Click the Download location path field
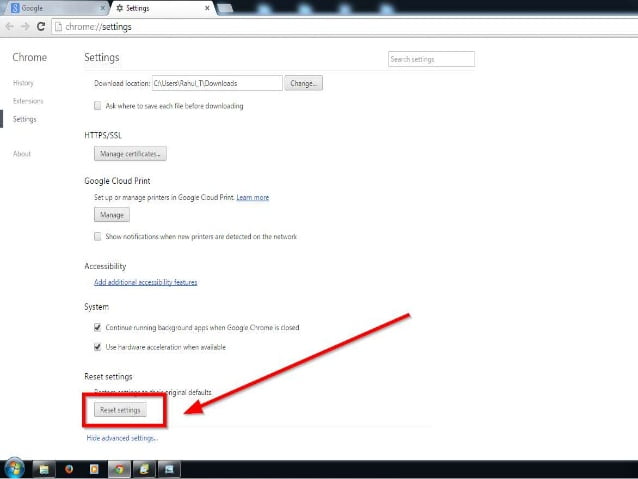The width and height of the screenshot is (638, 479). tap(217, 83)
